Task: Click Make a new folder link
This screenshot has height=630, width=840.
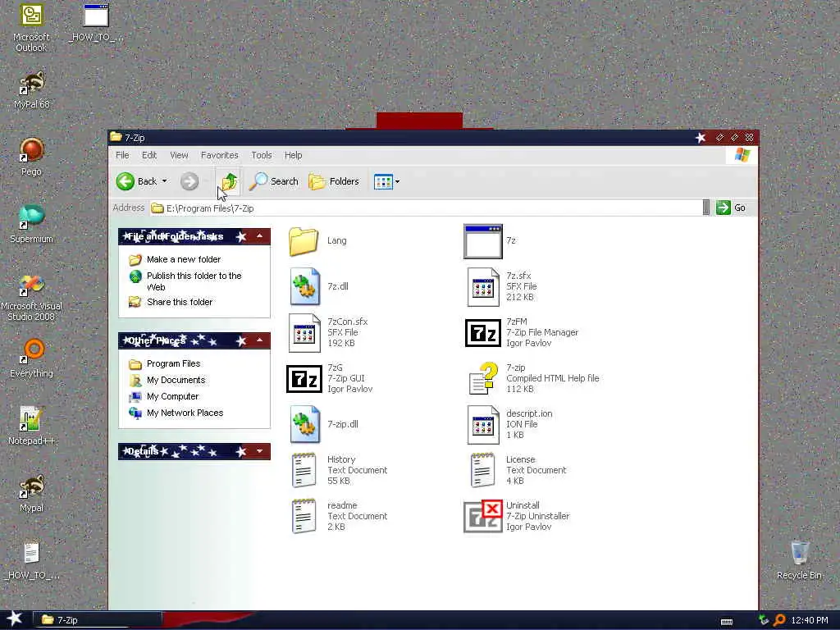Action: click(184, 259)
